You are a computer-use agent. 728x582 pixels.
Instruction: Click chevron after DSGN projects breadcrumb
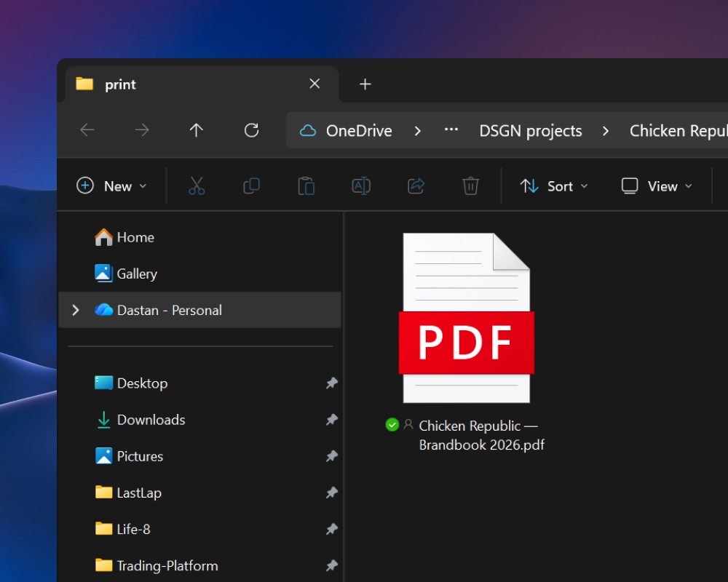(606, 132)
